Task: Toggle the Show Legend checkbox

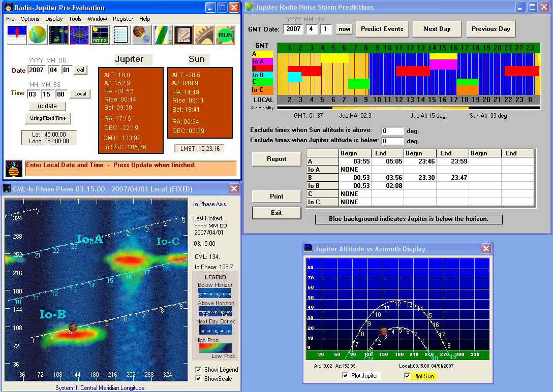Action: 198,370
